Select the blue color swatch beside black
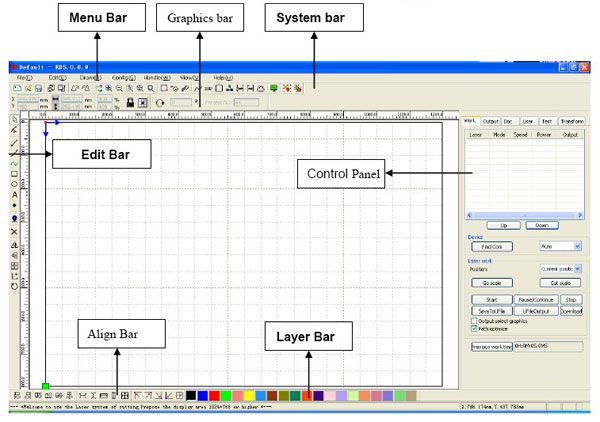600x422 pixels. [x=203, y=396]
